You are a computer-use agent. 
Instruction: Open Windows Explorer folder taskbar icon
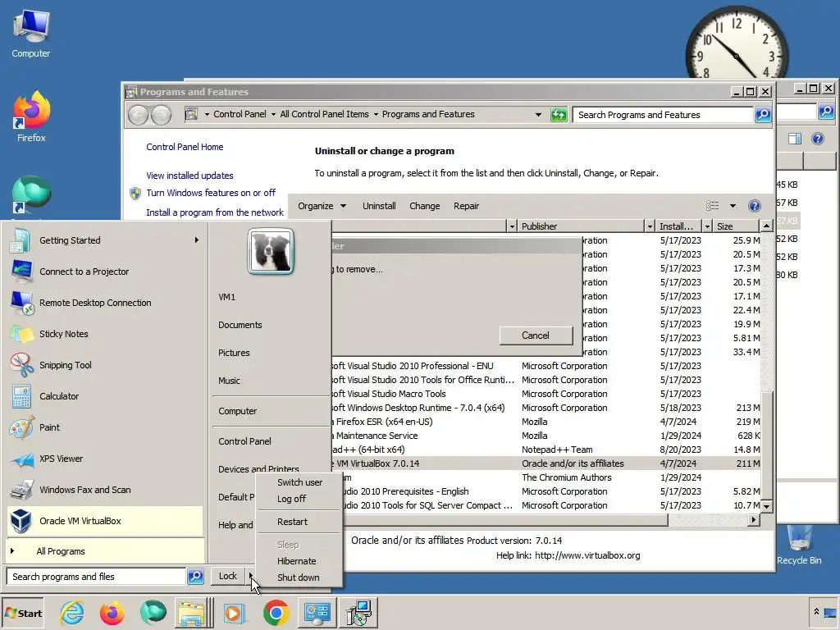[x=192, y=613]
